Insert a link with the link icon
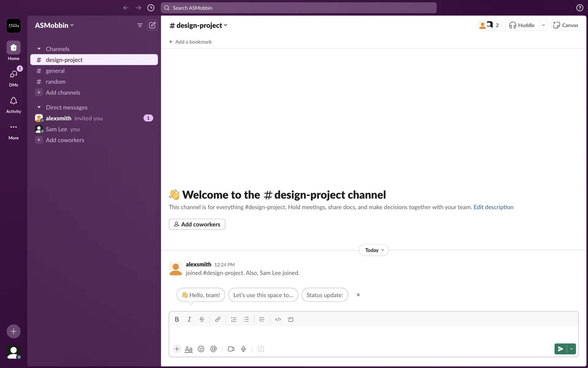The image size is (588, 368). tap(217, 319)
